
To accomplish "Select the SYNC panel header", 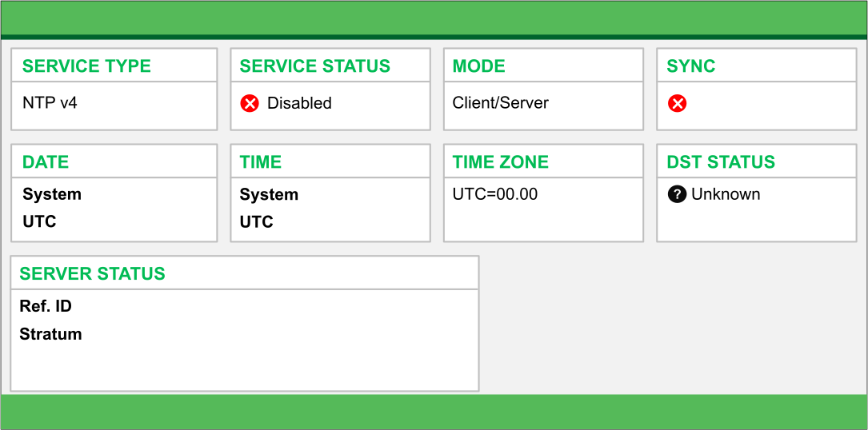I will (x=691, y=66).
